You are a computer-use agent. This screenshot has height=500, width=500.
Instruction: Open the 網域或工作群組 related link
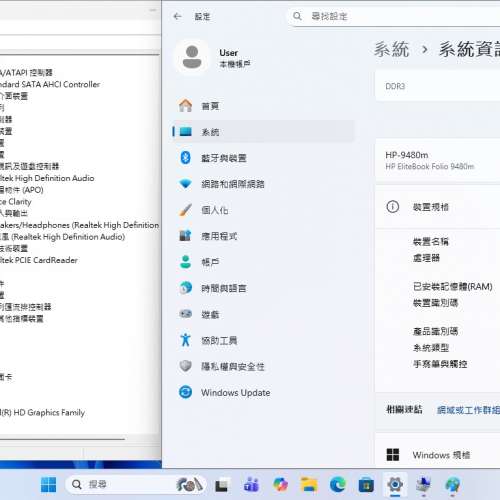tap(468, 410)
